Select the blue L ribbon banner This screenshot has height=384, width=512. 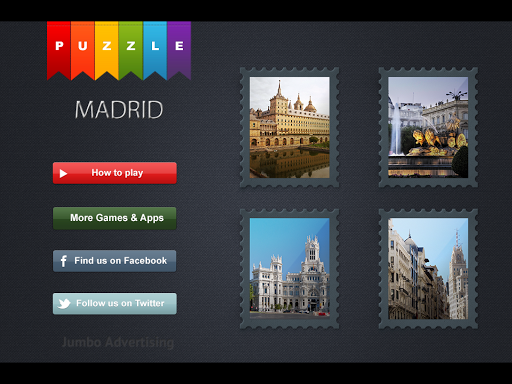coord(155,50)
